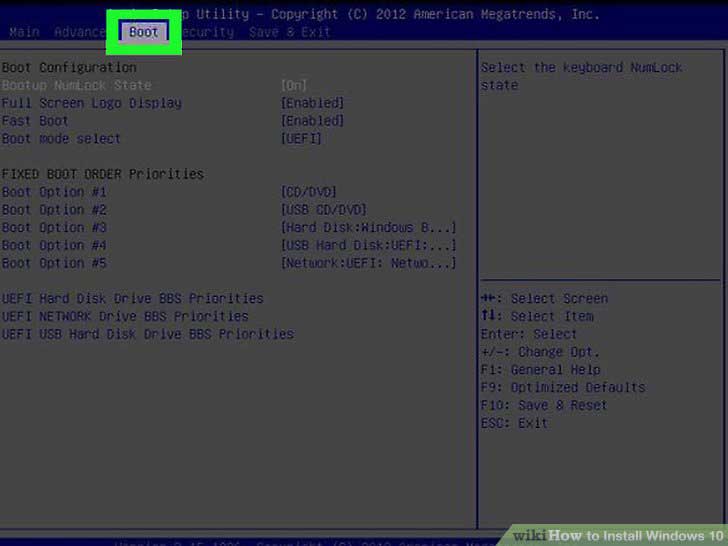Click the wikiHow watermark logo
The height and width of the screenshot is (546, 728).
[x=618, y=535]
